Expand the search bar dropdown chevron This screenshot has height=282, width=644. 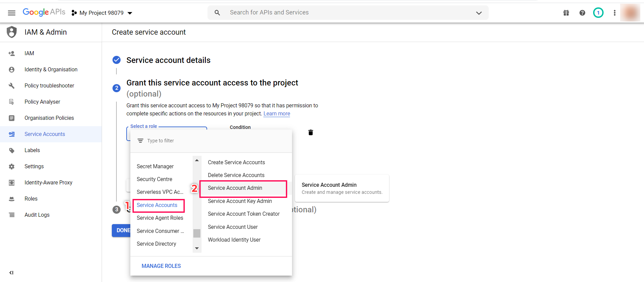pos(479,13)
